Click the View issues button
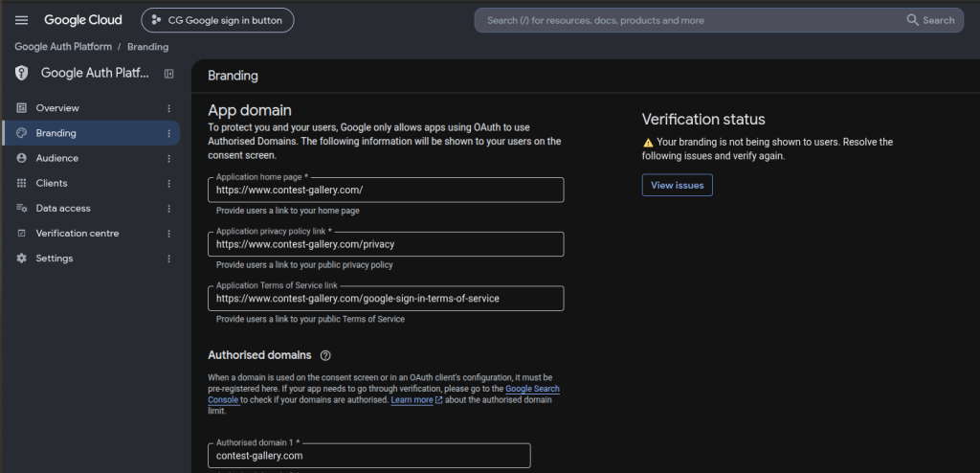This screenshot has height=473, width=980. point(677,185)
